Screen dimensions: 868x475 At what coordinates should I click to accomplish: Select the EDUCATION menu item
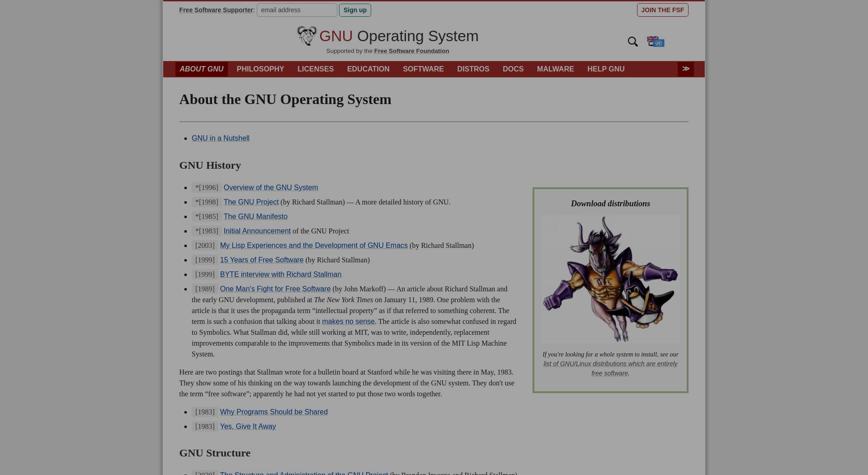(x=368, y=69)
